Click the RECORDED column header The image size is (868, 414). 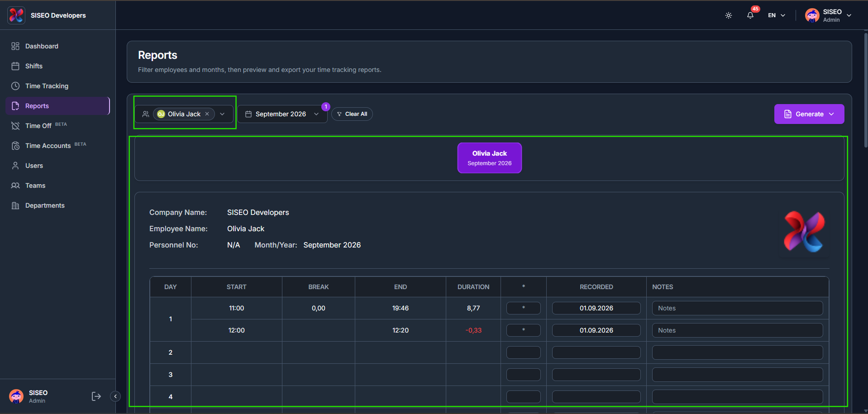[x=596, y=287]
